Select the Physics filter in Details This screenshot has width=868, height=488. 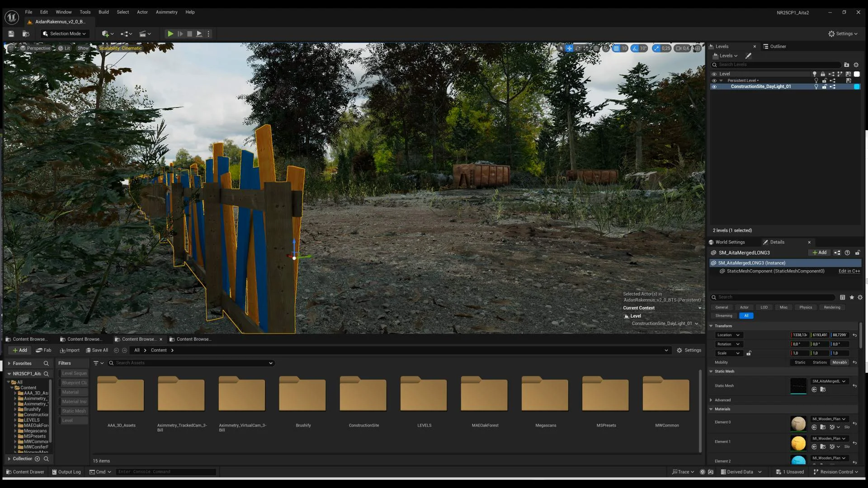[805, 307]
